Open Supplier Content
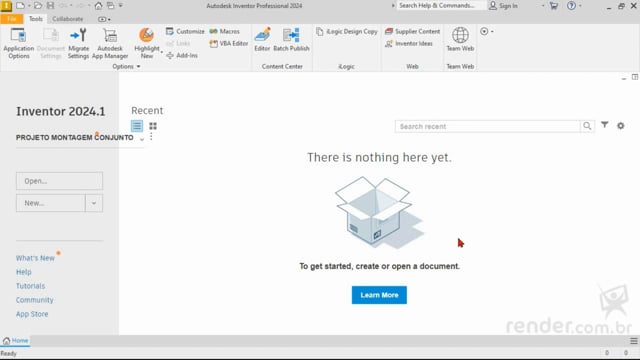 [x=412, y=31]
